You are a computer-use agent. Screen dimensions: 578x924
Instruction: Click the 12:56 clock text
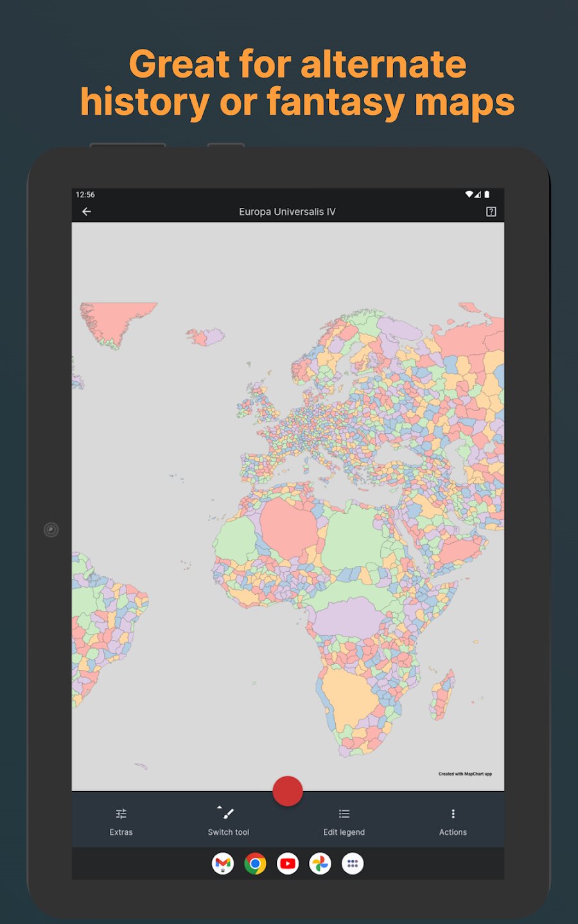[x=85, y=194]
